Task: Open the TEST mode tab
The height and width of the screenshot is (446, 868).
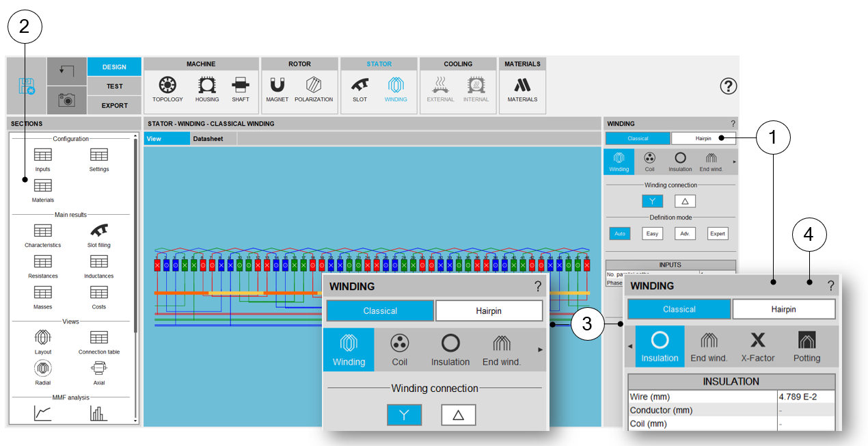Action: tap(114, 86)
